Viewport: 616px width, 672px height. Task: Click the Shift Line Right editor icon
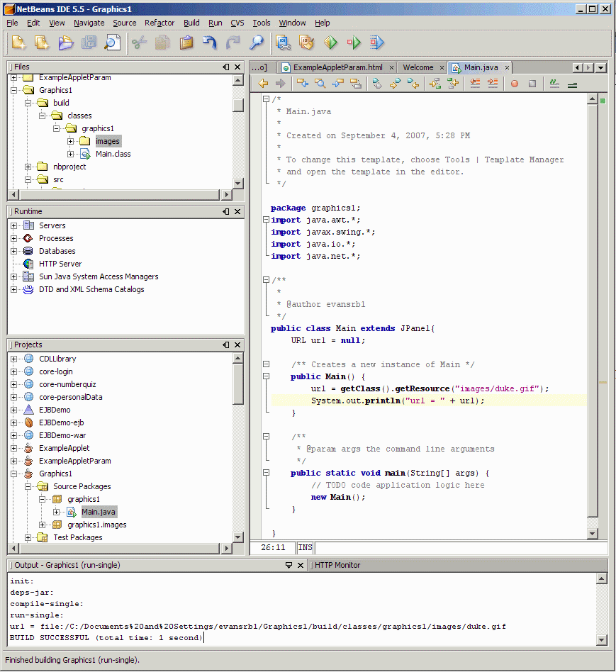pos(493,84)
